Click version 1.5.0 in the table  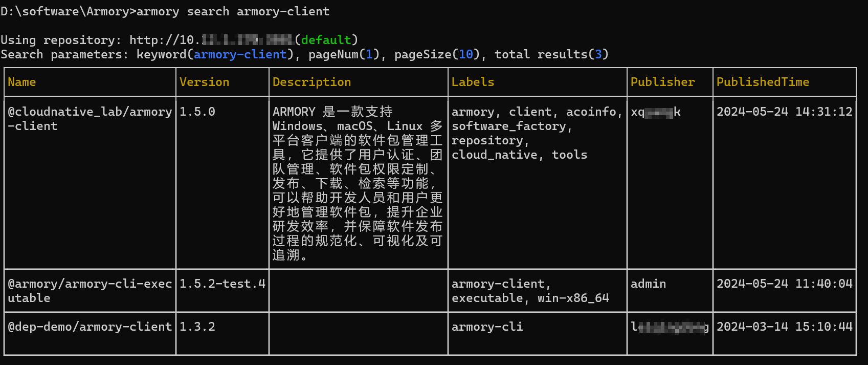[197, 112]
